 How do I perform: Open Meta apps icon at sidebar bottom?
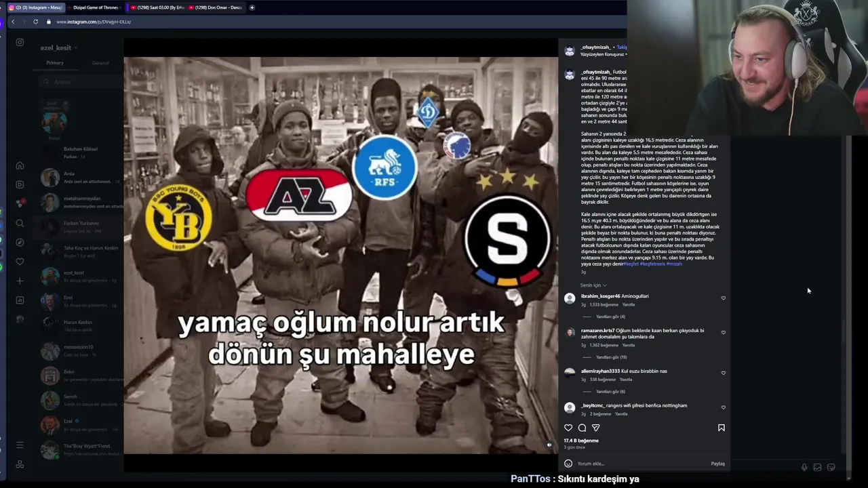tap(20, 464)
